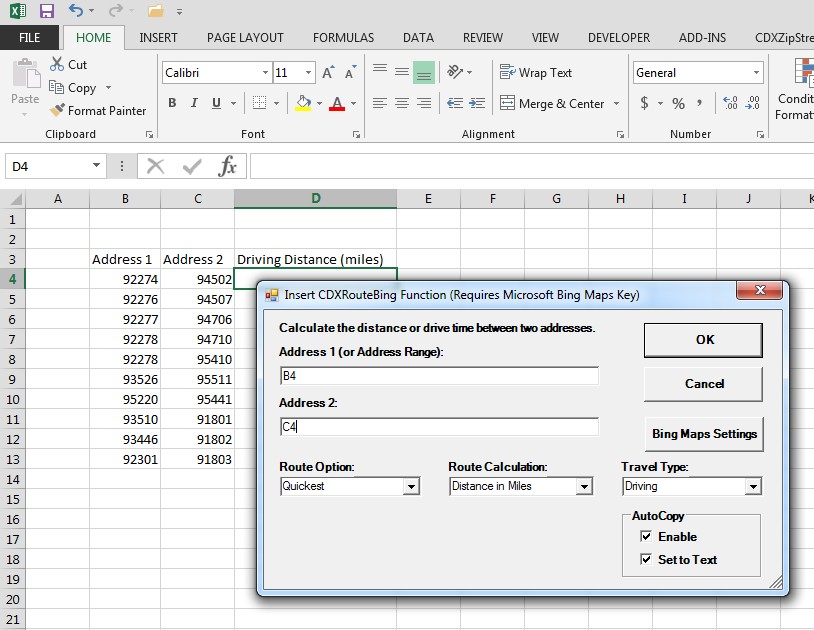Go to the DATA tab

418,37
